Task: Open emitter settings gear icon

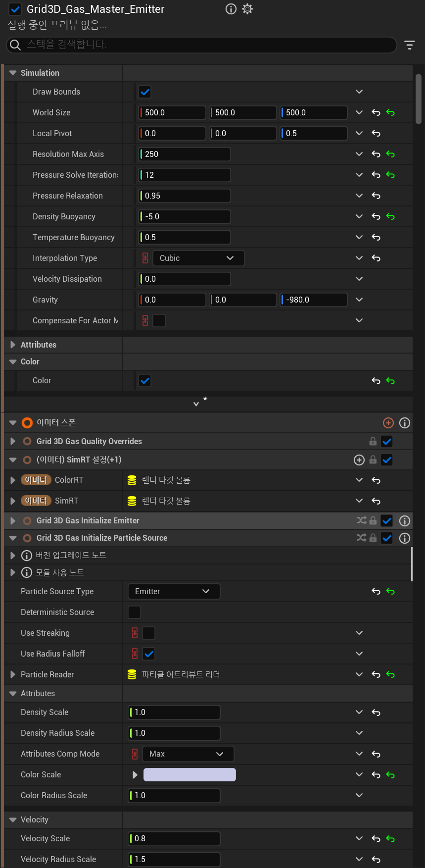Action: (x=247, y=9)
